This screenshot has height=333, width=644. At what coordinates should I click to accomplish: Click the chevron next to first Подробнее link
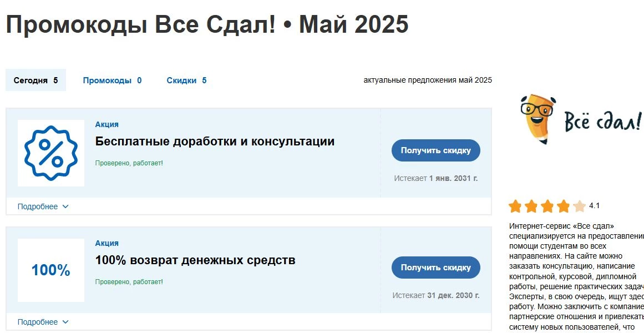[66, 206]
